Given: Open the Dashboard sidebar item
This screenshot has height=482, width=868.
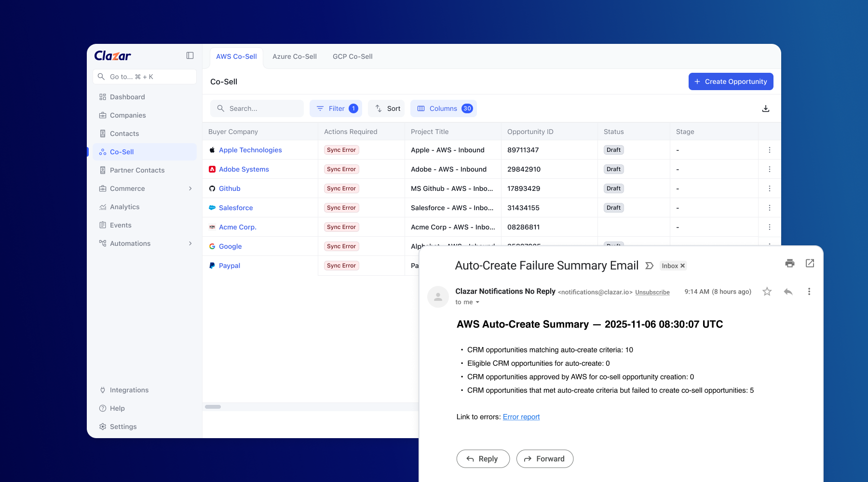Looking at the screenshot, I should [x=145, y=97].
